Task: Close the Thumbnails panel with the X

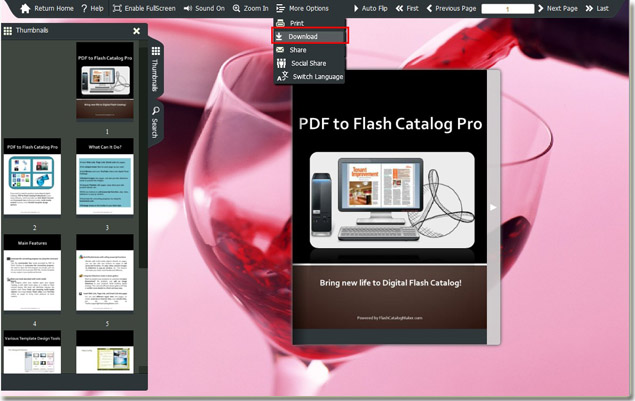Action: point(136,31)
